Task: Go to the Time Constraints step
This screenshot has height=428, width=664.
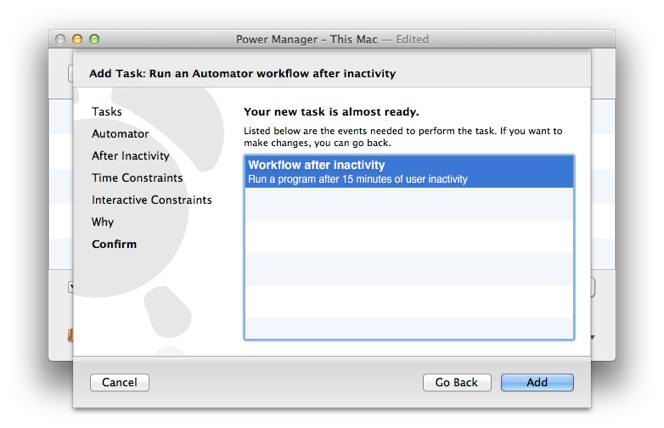Action: tap(137, 178)
